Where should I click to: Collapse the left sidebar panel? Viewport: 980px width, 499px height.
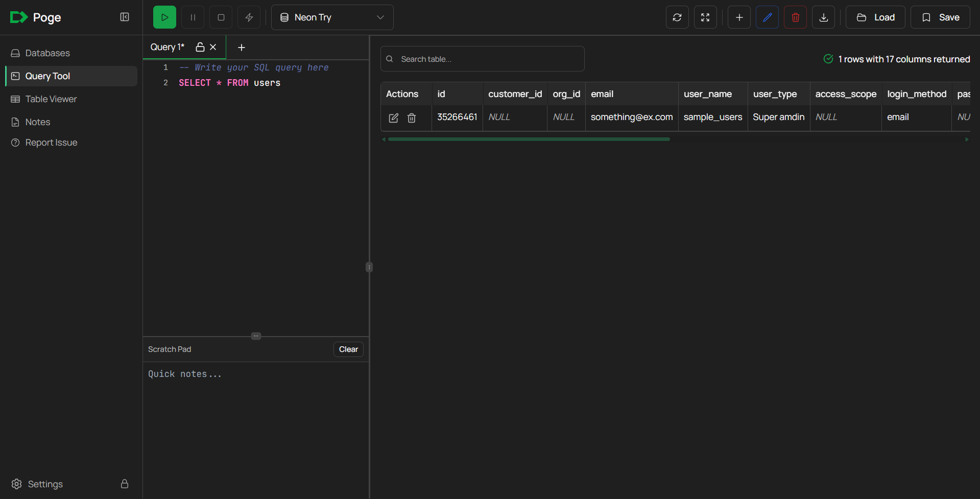pyautogui.click(x=124, y=17)
